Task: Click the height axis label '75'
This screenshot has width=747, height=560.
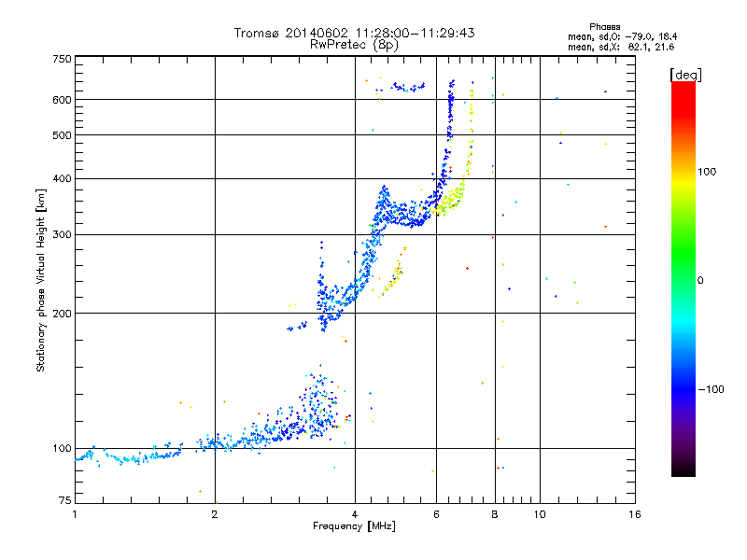Action: pyautogui.click(x=65, y=500)
